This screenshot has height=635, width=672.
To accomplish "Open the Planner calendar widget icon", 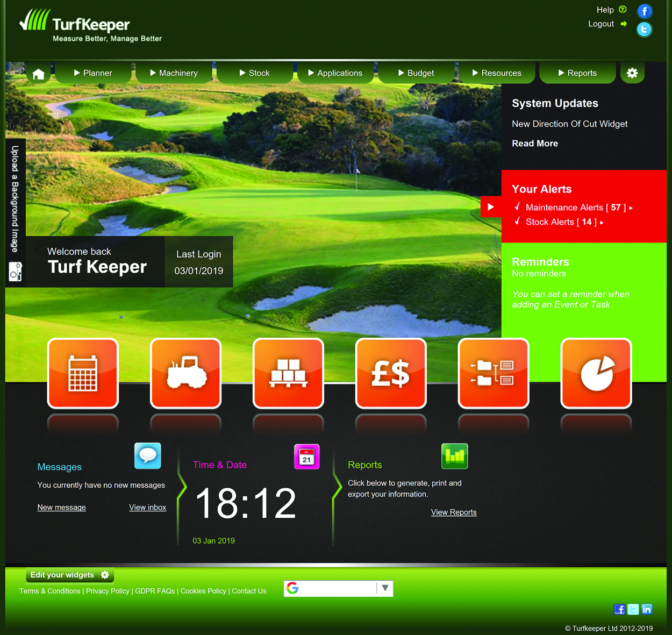I will click(83, 373).
